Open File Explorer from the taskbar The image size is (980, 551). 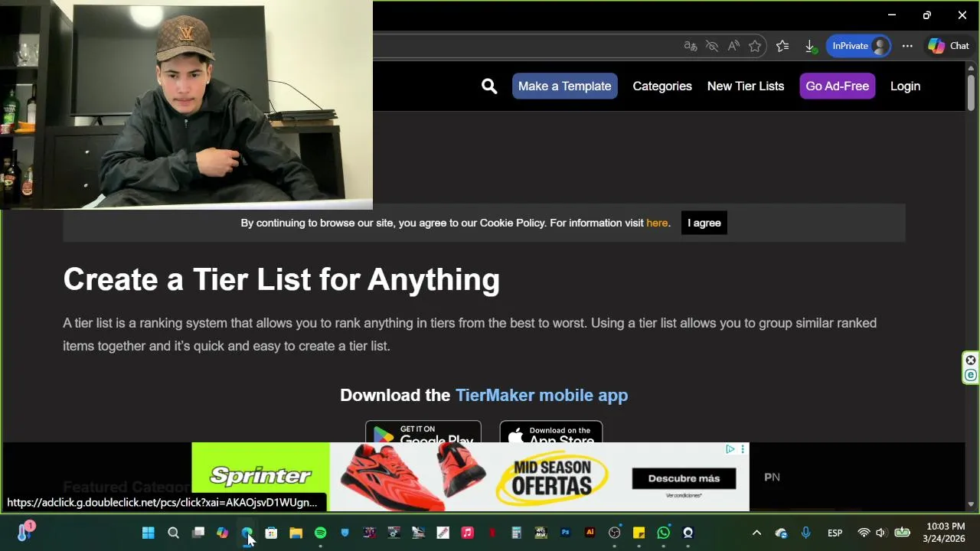(x=296, y=533)
